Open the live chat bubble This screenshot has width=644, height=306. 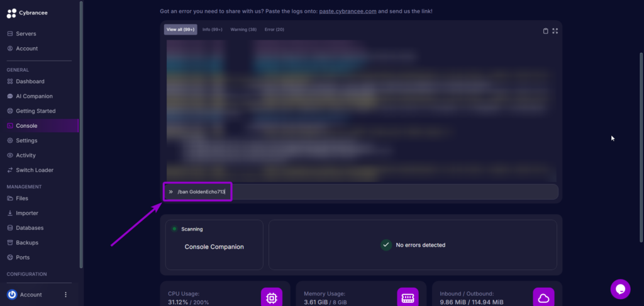pyautogui.click(x=620, y=289)
